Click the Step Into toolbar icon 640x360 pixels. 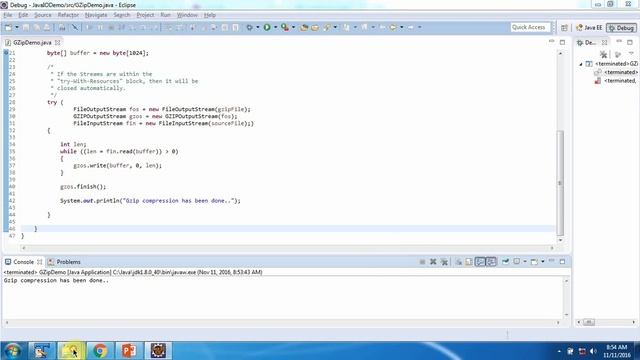[x=132, y=27]
